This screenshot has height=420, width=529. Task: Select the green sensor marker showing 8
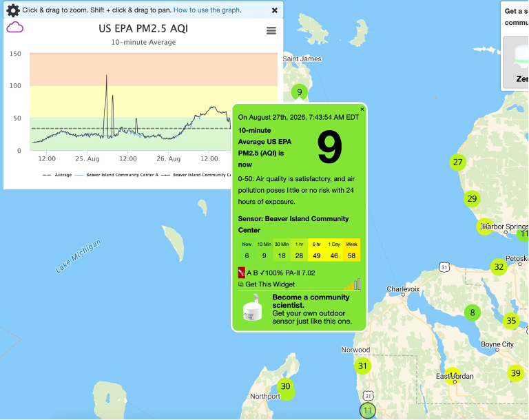473,313
